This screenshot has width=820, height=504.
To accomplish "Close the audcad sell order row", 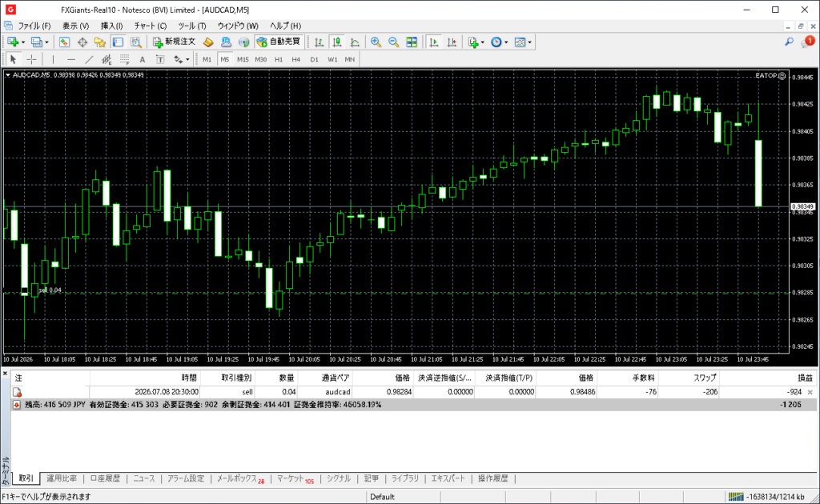I will click(x=810, y=392).
